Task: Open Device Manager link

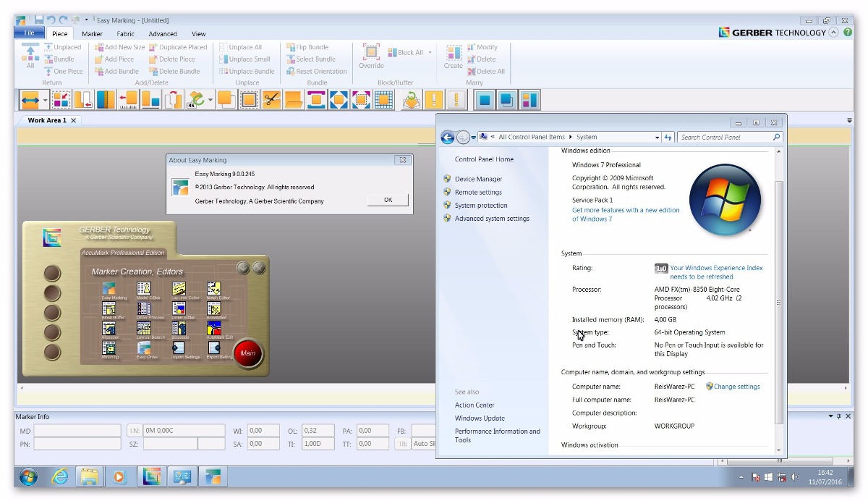Action: [x=478, y=179]
